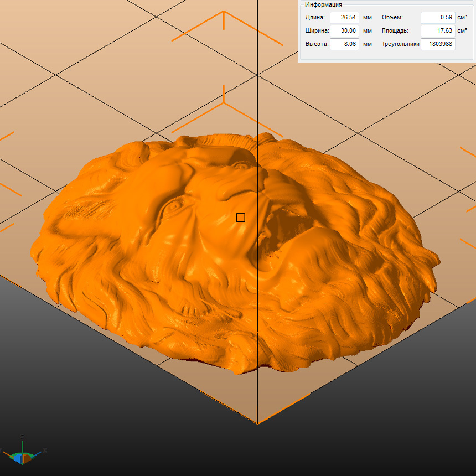Screen dimensions: 476x476
Task: Click the lion model's left eye
Action: (x=174, y=205)
